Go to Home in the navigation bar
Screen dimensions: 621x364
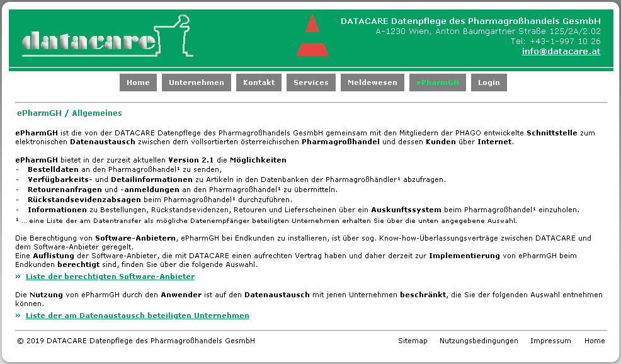pyautogui.click(x=138, y=82)
